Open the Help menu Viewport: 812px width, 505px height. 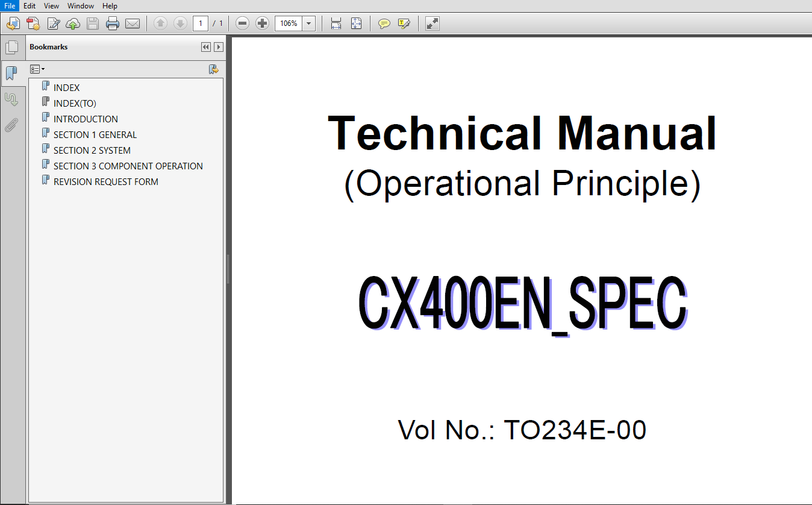[110, 5]
